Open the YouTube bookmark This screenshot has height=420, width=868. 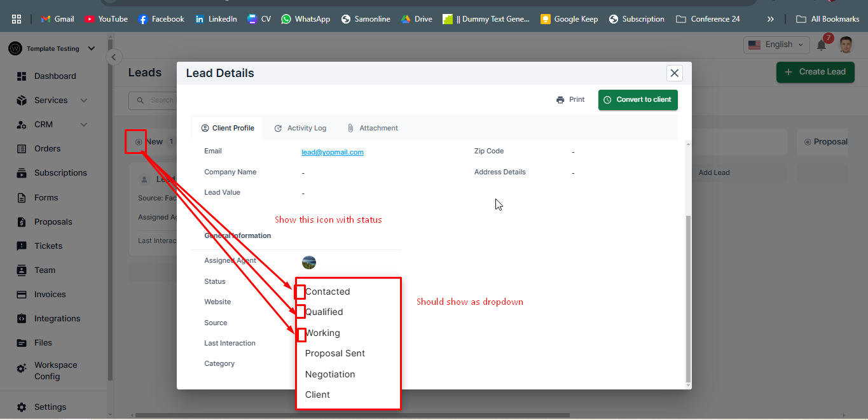pos(106,19)
